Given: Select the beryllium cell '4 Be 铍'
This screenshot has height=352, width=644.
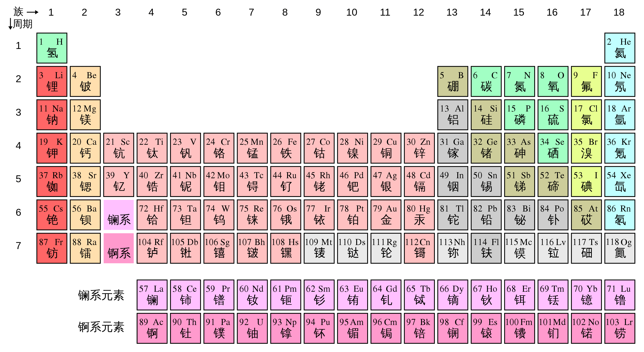Looking at the screenshot, I should pos(85,81).
